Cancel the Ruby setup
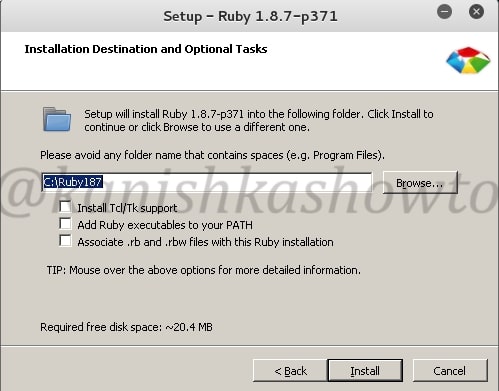This screenshot has height=391, width=499. pos(450,371)
